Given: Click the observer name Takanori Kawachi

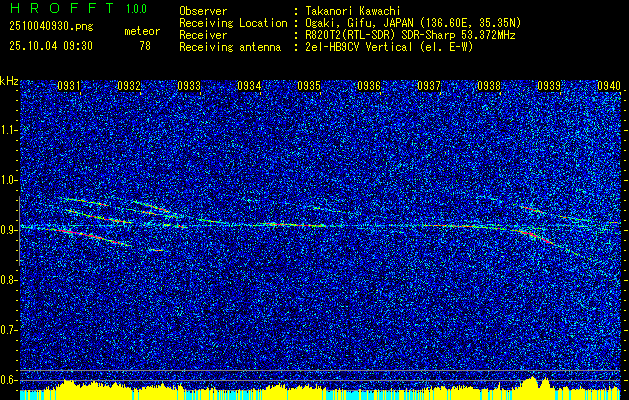Looking at the screenshot, I should [x=353, y=11].
